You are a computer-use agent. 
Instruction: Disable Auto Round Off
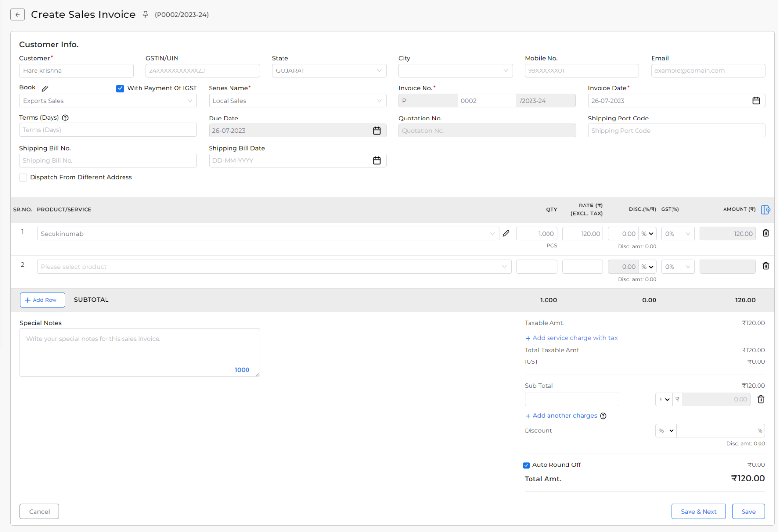526,465
